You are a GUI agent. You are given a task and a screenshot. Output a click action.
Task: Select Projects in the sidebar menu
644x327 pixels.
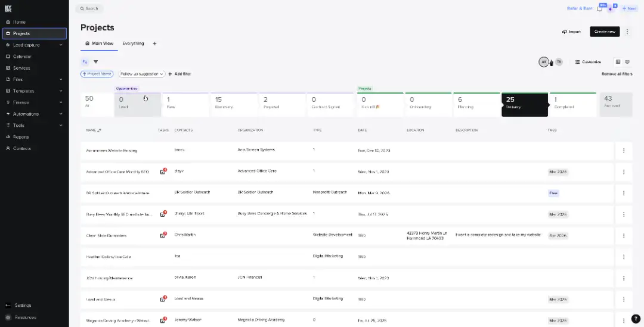click(35, 33)
